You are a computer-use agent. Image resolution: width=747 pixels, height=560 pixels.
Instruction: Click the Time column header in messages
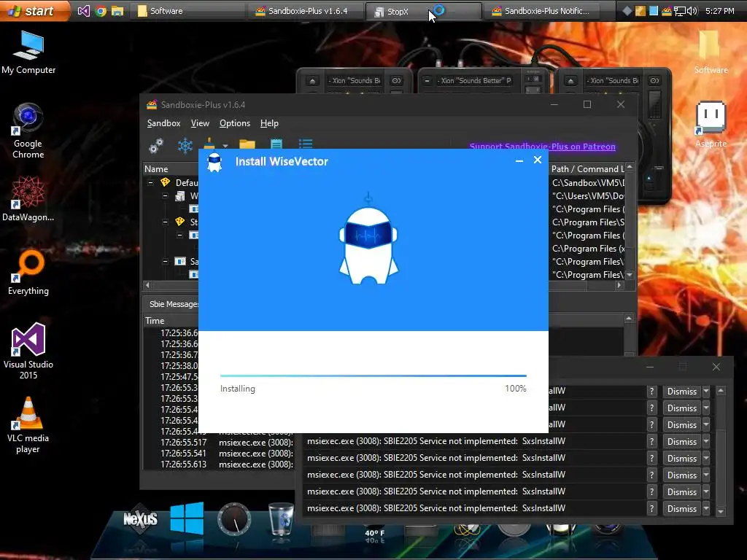(171, 321)
